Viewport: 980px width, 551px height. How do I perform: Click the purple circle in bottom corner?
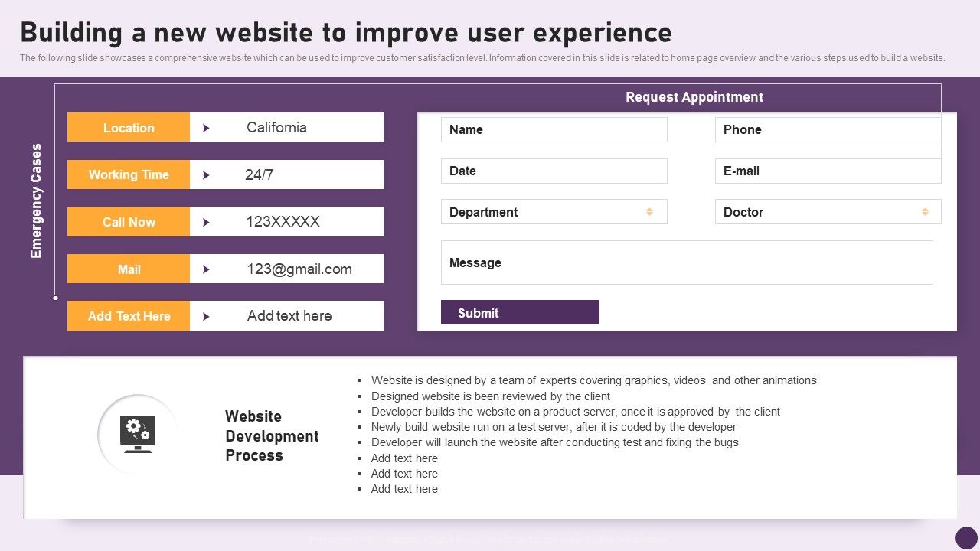pos(966,537)
